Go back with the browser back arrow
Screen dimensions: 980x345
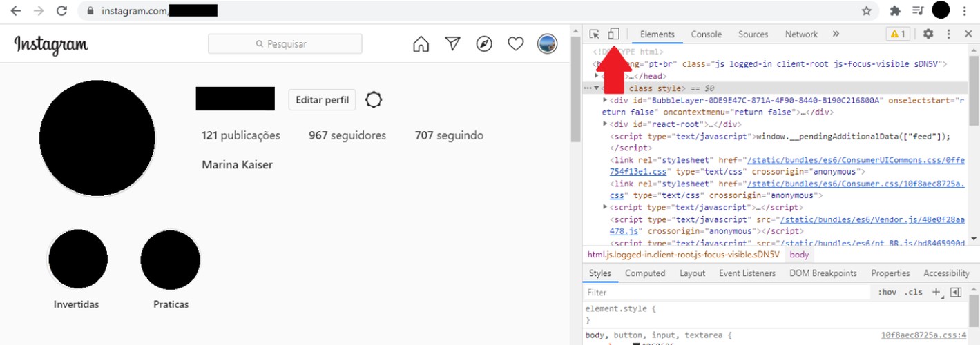pyautogui.click(x=15, y=11)
